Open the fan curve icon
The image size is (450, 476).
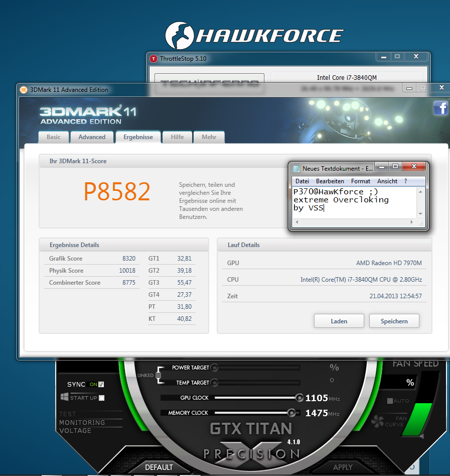[378, 421]
